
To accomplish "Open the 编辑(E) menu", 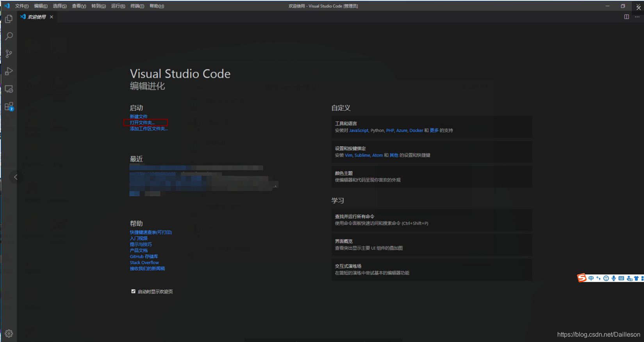I will tap(41, 6).
